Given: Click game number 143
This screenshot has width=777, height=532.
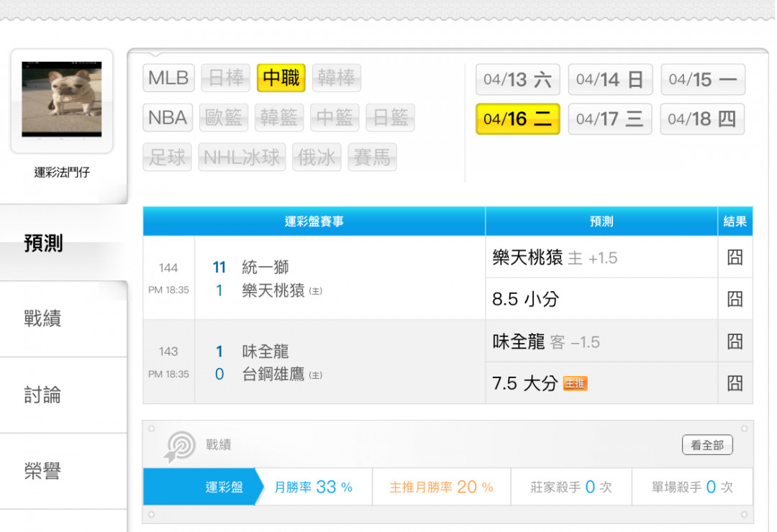Looking at the screenshot, I should (x=168, y=352).
